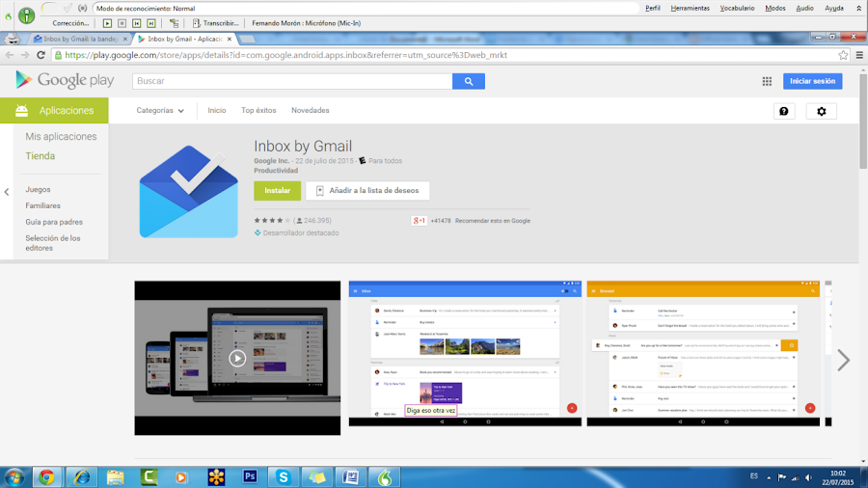Click the Buscar search field

tap(292, 81)
